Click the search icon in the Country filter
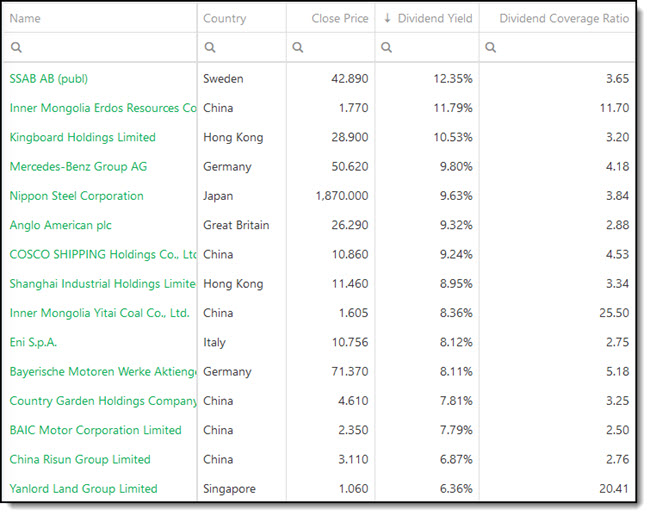 click(x=210, y=47)
